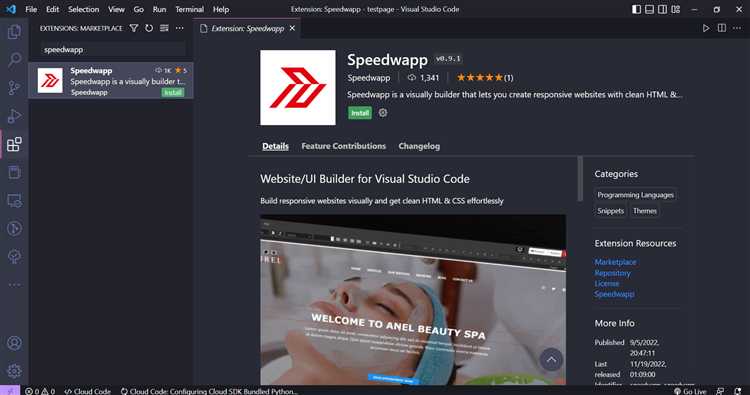This screenshot has width=750, height=395.
Task: Show additional views ellipsis in activity bar
Action: tap(14, 285)
